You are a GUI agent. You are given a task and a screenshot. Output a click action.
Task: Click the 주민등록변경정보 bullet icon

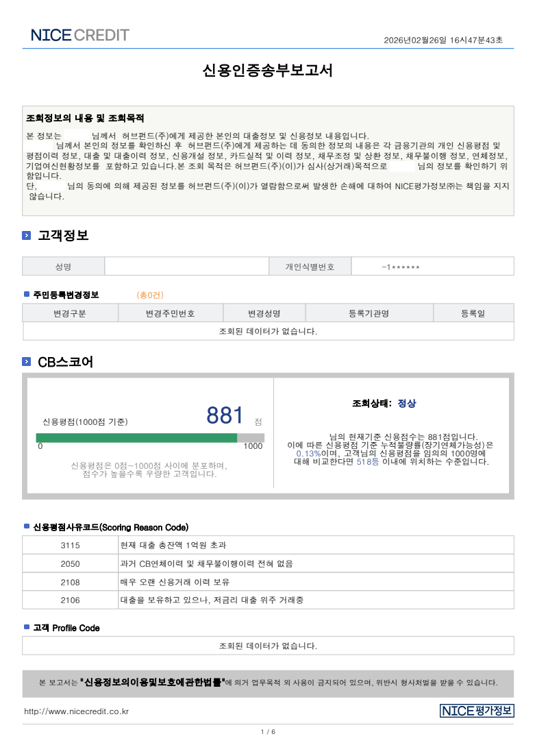coord(27,295)
